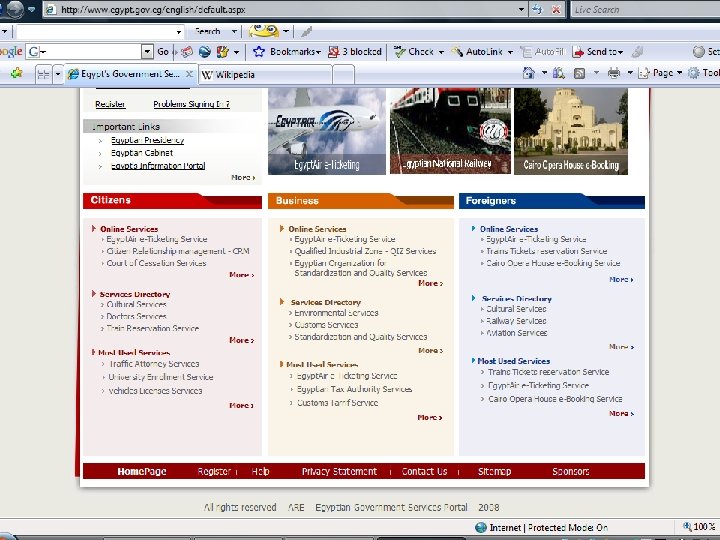Image resolution: width=720 pixels, height=540 pixels.
Task: Click the Google toolbar Go button
Action: (x=163, y=52)
